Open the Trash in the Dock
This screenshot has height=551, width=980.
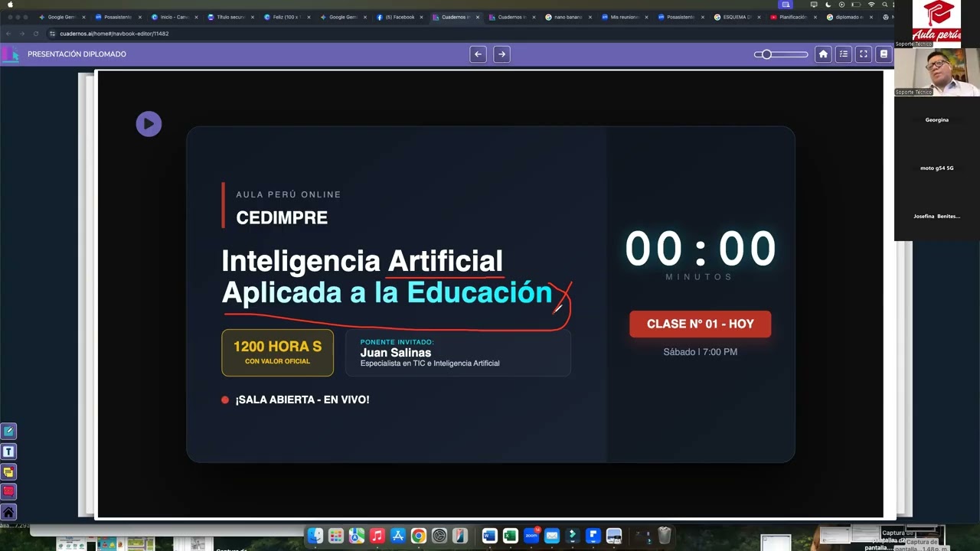(665, 536)
